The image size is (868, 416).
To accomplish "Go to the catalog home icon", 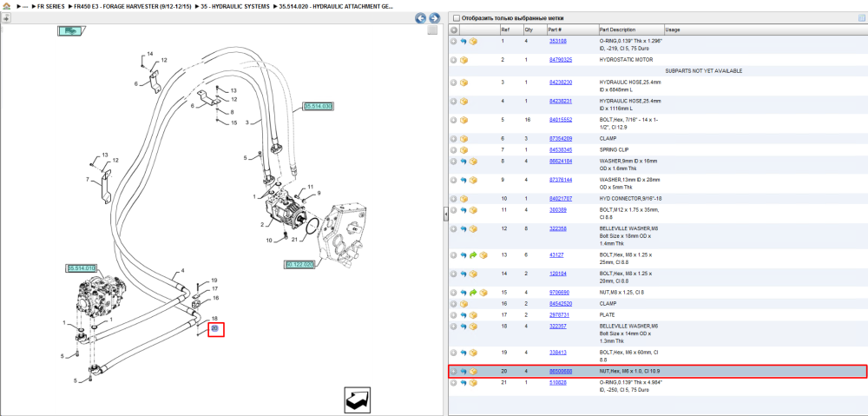I will point(6,6).
